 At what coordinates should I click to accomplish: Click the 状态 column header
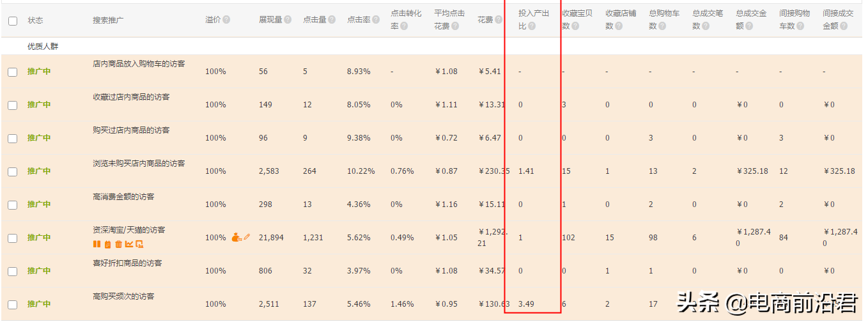pos(35,20)
